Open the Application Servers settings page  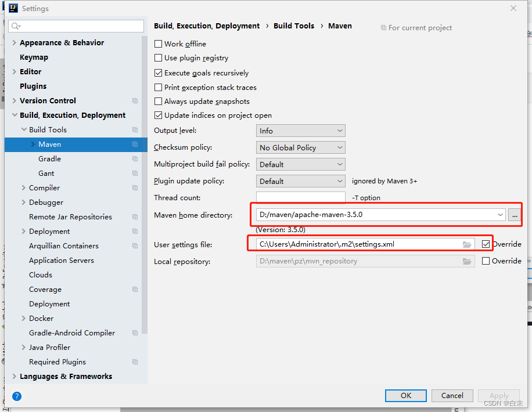(x=62, y=261)
